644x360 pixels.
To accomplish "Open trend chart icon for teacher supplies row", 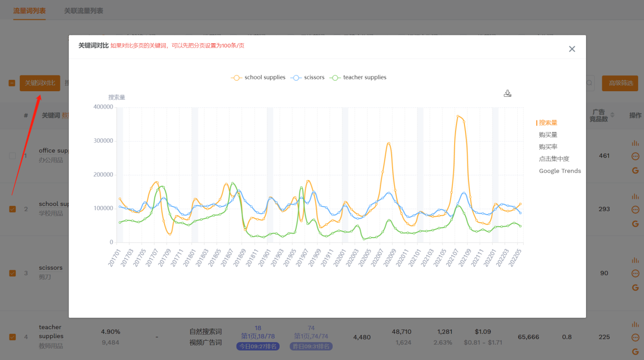I will (x=635, y=325).
